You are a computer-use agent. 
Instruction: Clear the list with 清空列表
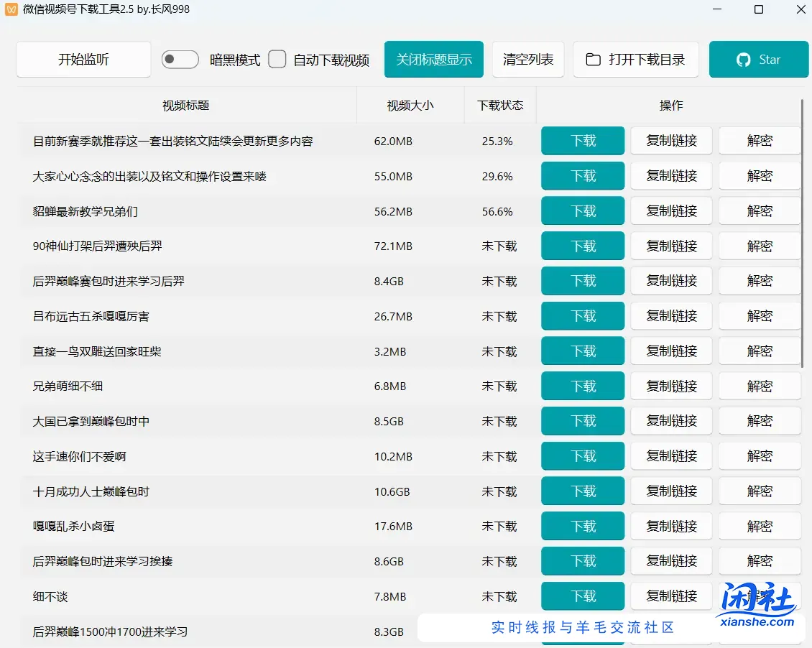[527, 60]
